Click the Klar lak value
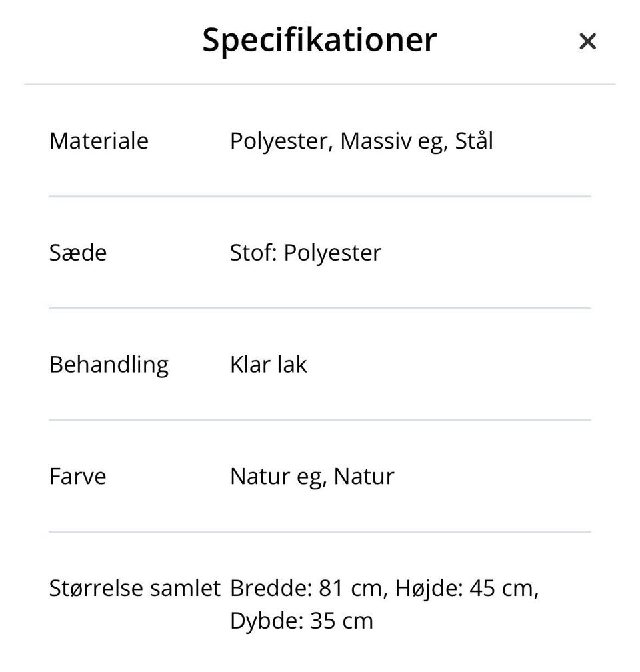The height and width of the screenshot is (672, 640). coord(268,365)
